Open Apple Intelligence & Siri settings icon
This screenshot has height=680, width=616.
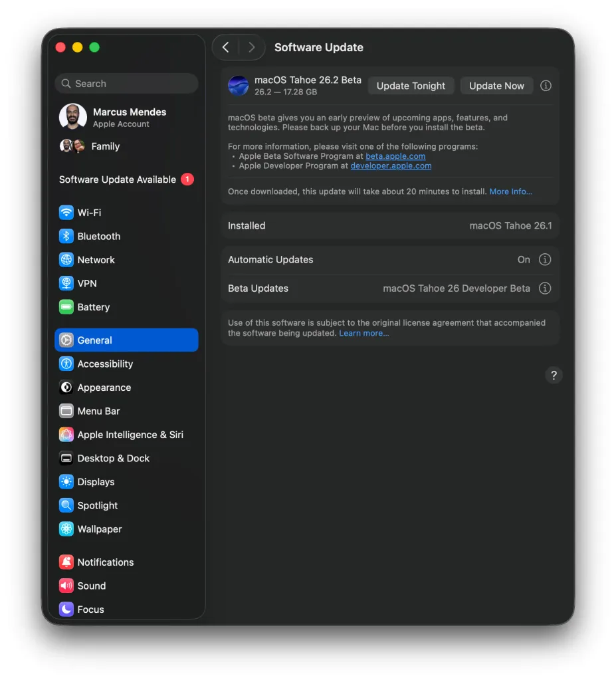click(66, 435)
